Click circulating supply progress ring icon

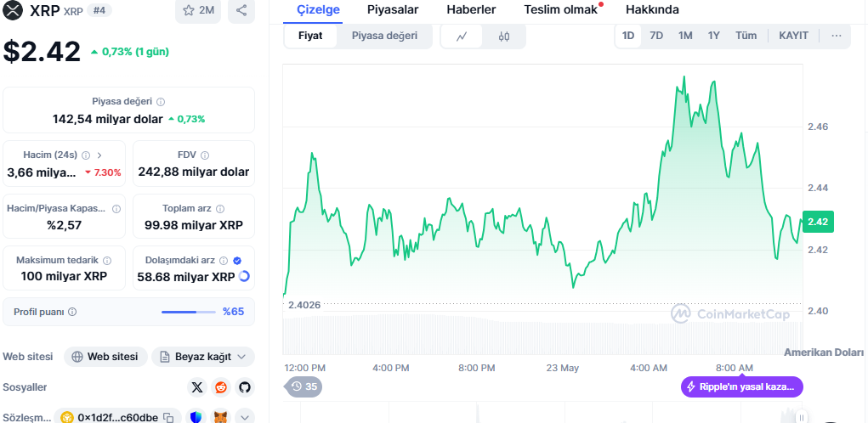(244, 276)
